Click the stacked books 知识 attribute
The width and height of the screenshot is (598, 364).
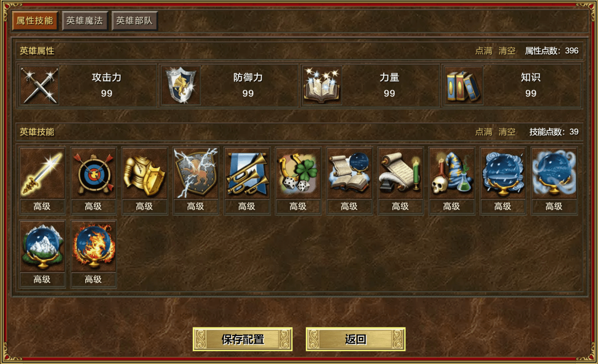(511, 86)
